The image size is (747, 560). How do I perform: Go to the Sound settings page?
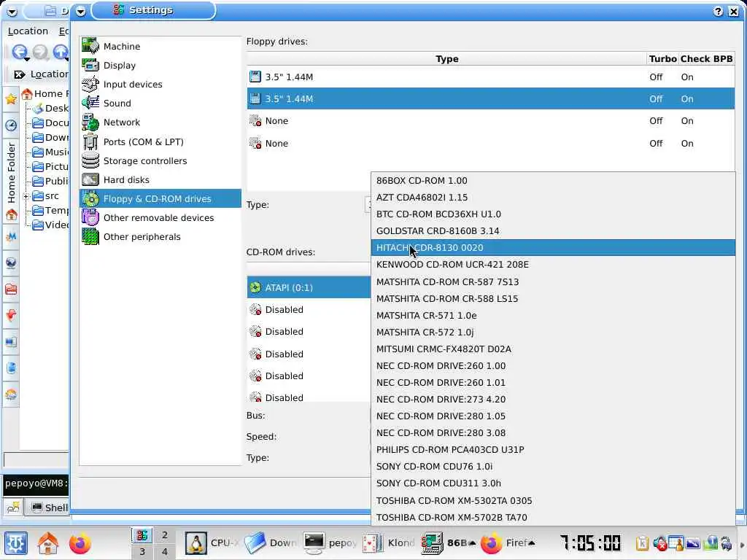160,104
